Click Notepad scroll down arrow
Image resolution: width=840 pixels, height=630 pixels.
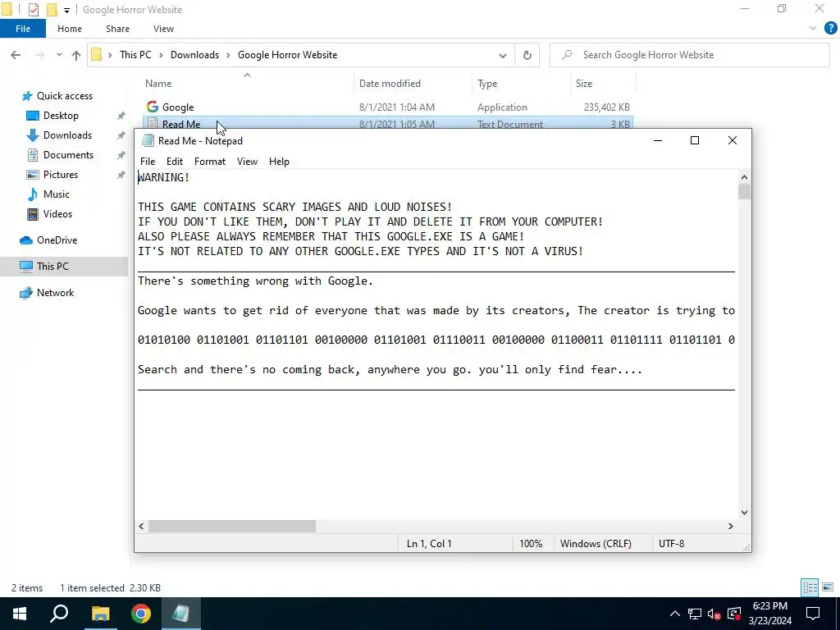pos(744,512)
